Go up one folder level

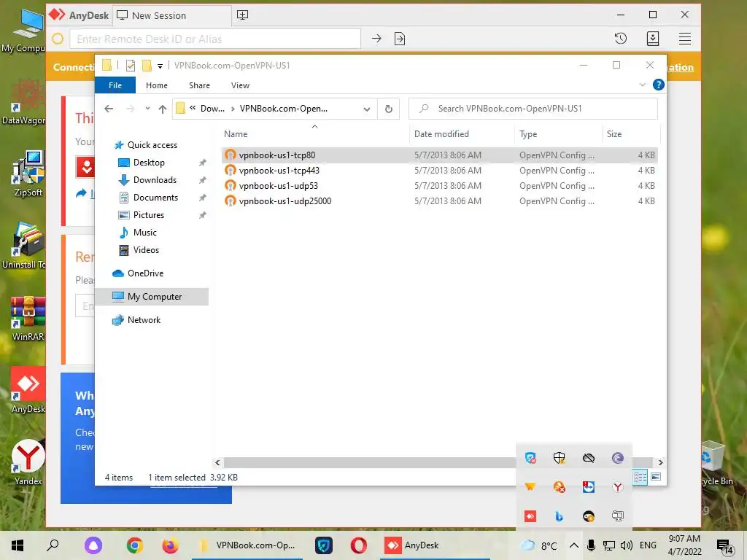coord(163,109)
